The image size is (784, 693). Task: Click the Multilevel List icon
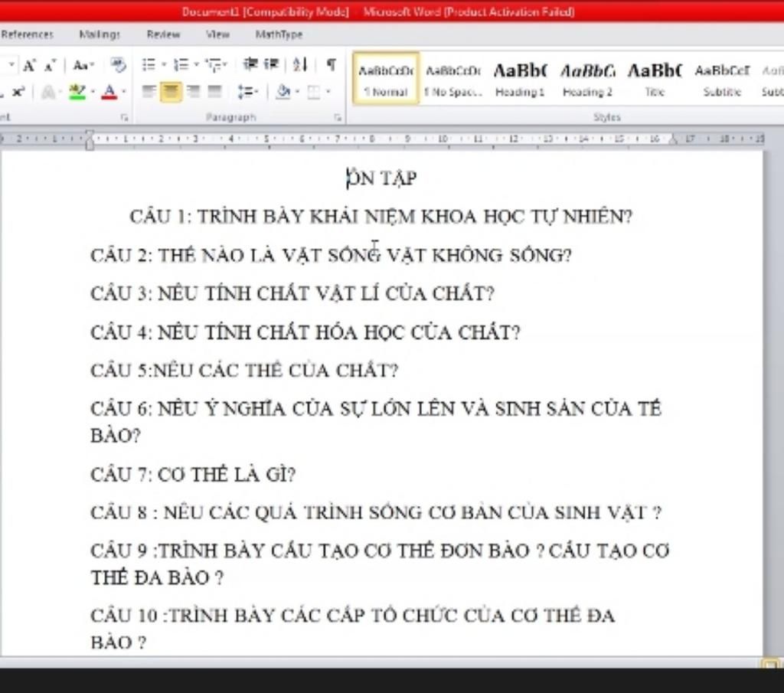214,65
